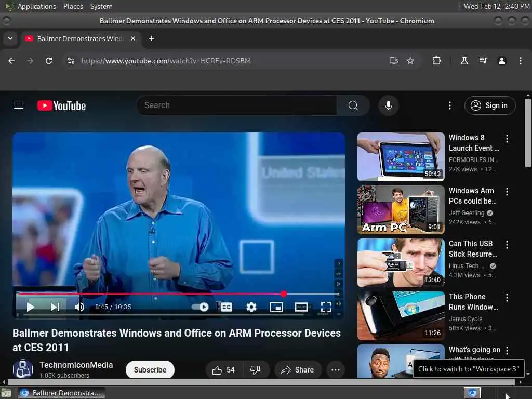Focus the YouTube Search field
The image size is (532, 399).
pyautogui.click(x=236, y=105)
